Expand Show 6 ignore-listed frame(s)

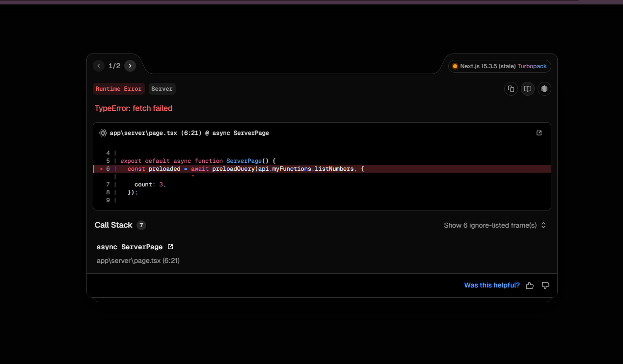tap(495, 225)
